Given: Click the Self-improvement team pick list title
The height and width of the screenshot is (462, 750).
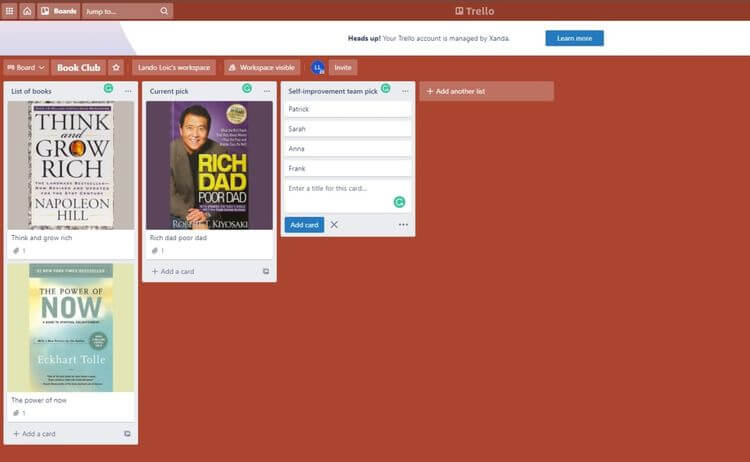Looking at the screenshot, I should click(x=333, y=91).
